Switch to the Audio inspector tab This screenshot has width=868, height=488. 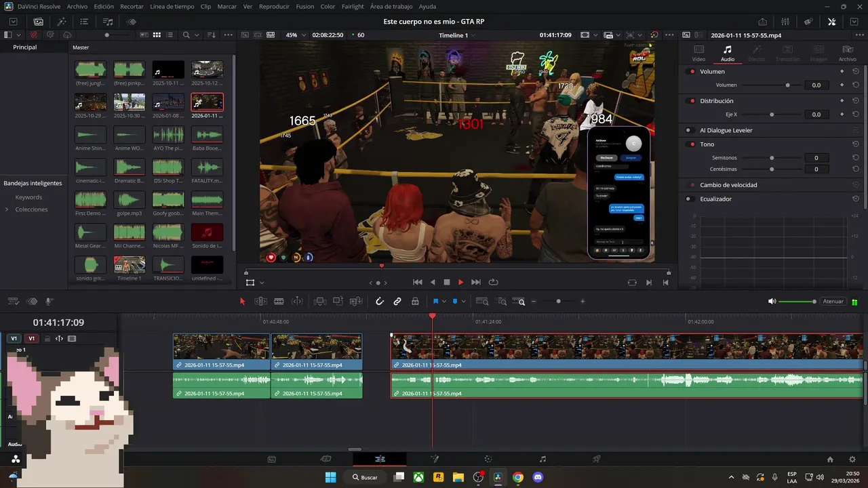coord(728,53)
